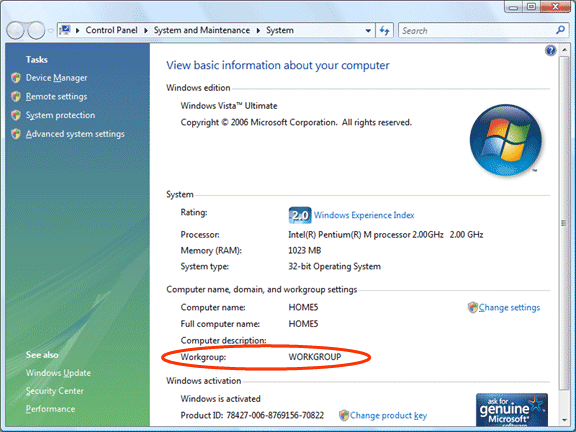The height and width of the screenshot is (432, 576).
Task: Click the vertical scrollbar thumb
Action: coord(564,223)
